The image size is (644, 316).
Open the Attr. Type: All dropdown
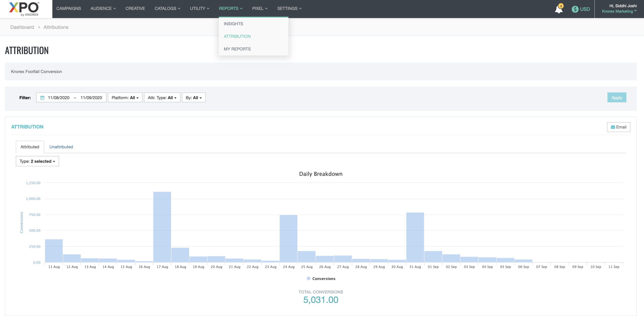162,98
